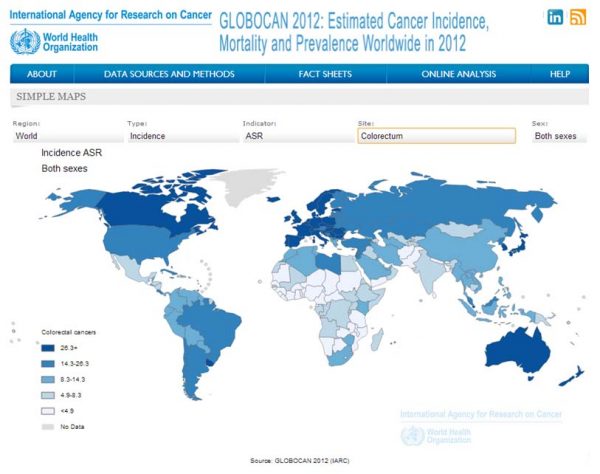Screen dimensions: 600x474
Task: Open the Indicator dropdown showing ASR
Action: [x=294, y=136]
